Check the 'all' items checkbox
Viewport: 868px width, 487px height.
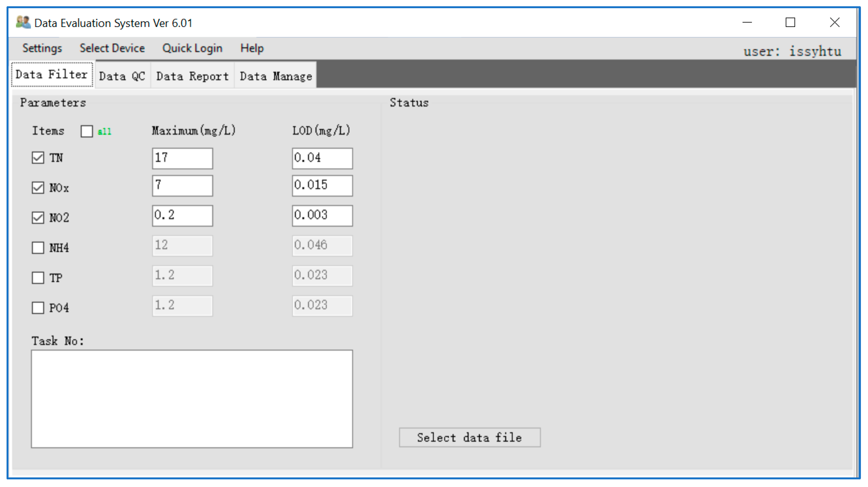(87, 131)
